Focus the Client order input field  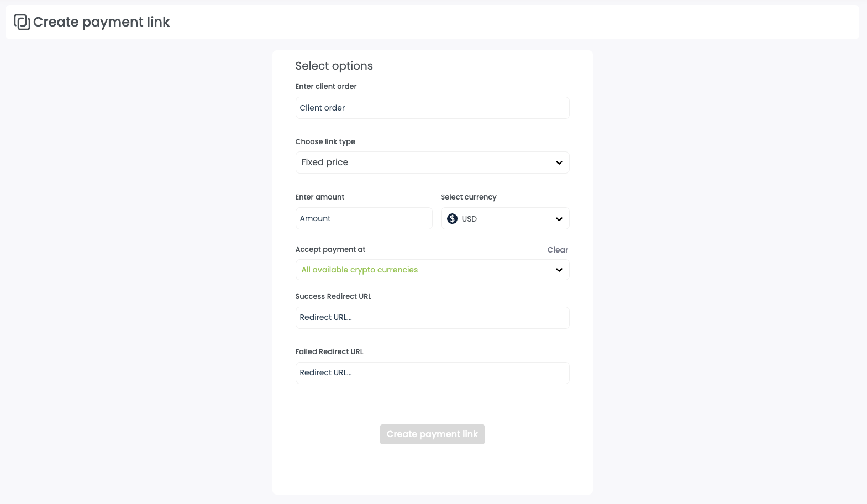(x=432, y=108)
